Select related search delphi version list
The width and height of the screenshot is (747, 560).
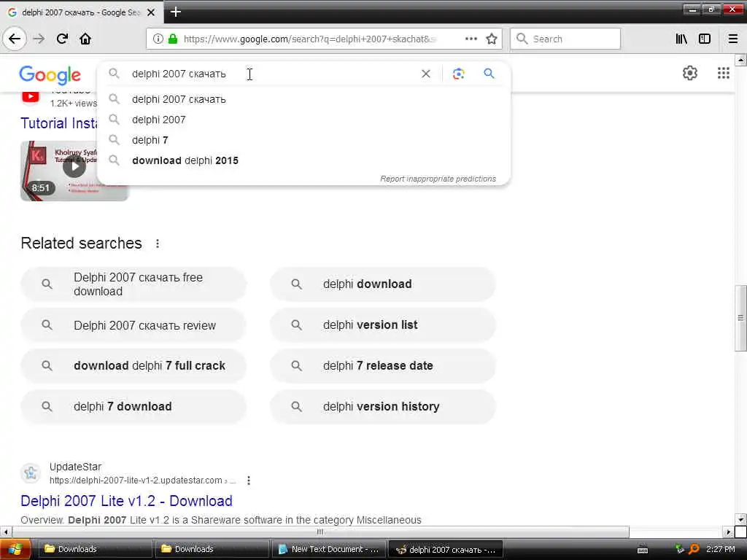(x=383, y=325)
